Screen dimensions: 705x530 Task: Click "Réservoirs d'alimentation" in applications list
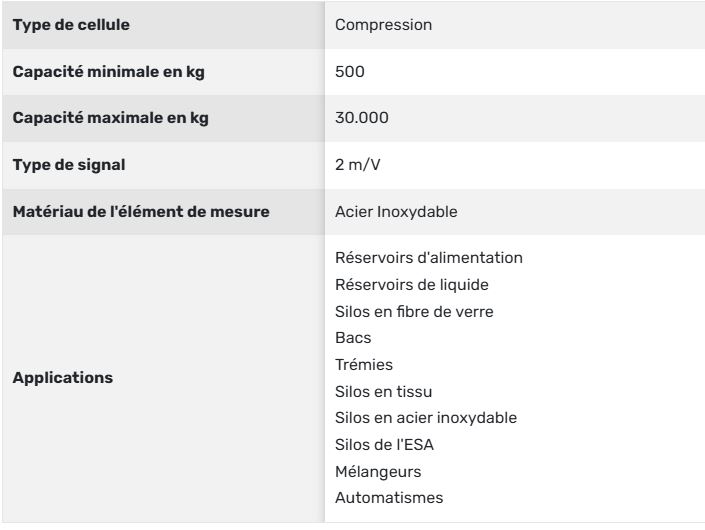coord(429,258)
